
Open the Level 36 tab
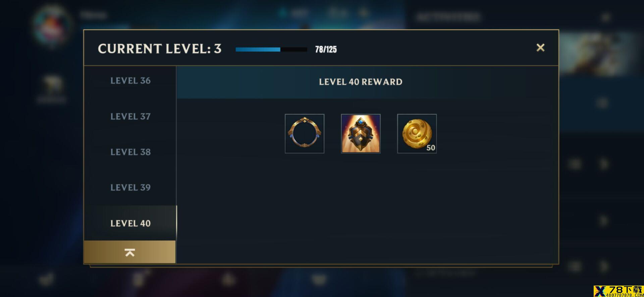[x=130, y=80]
